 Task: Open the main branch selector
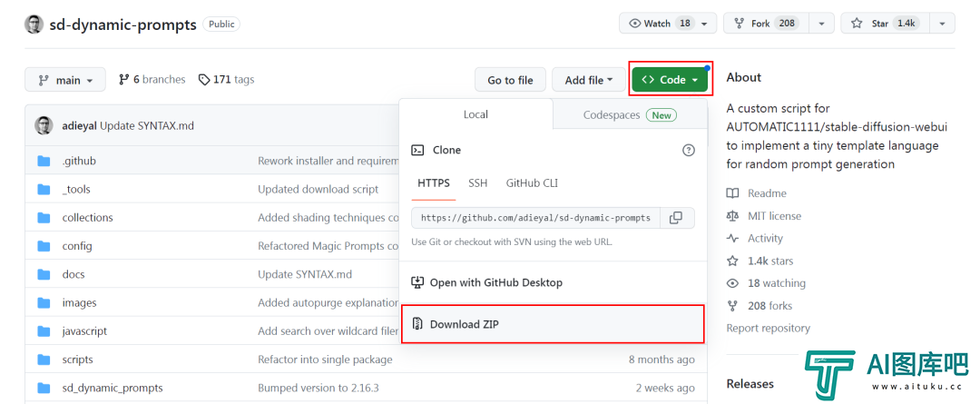[x=65, y=80]
